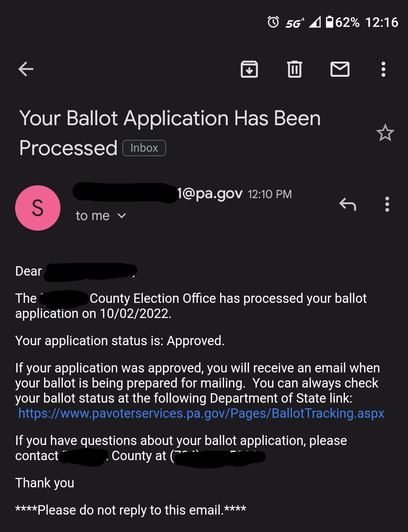Expand recipient details next to "to me"
The image size is (408, 532).
(122, 216)
